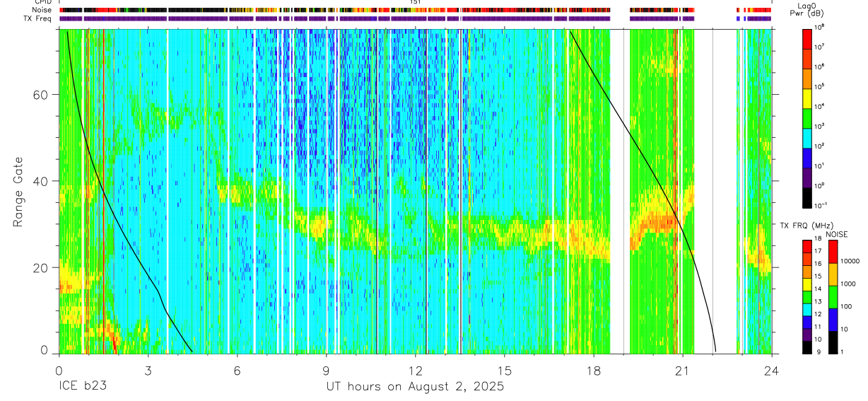Pick the orange segment of NOISE colorbar

[x=833, y=274]
